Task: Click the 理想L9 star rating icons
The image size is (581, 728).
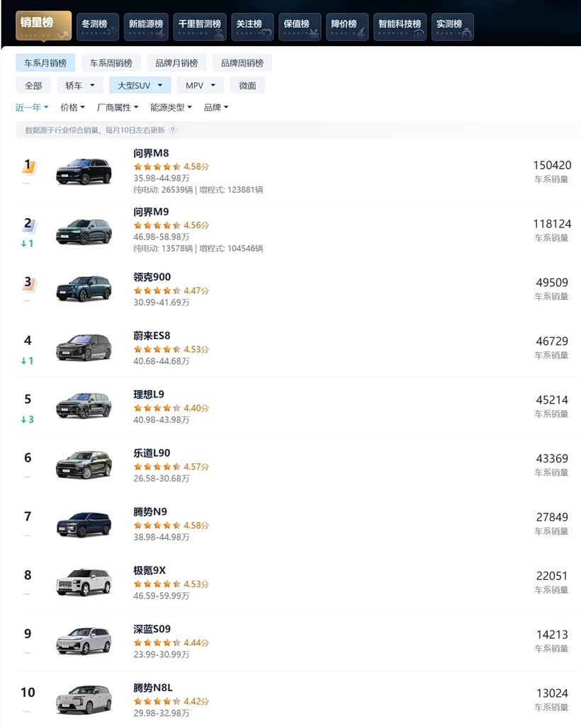Action: pyautogui.click(x=157, y=408)
